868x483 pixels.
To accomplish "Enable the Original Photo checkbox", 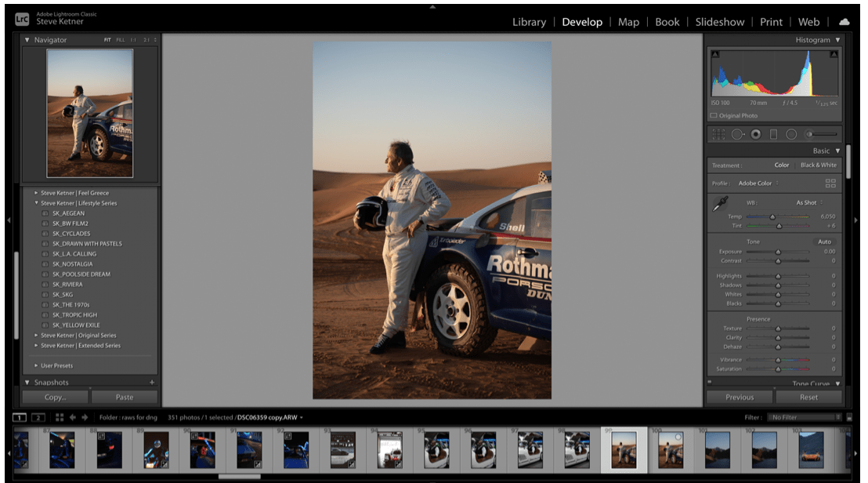I will (714, 116).
